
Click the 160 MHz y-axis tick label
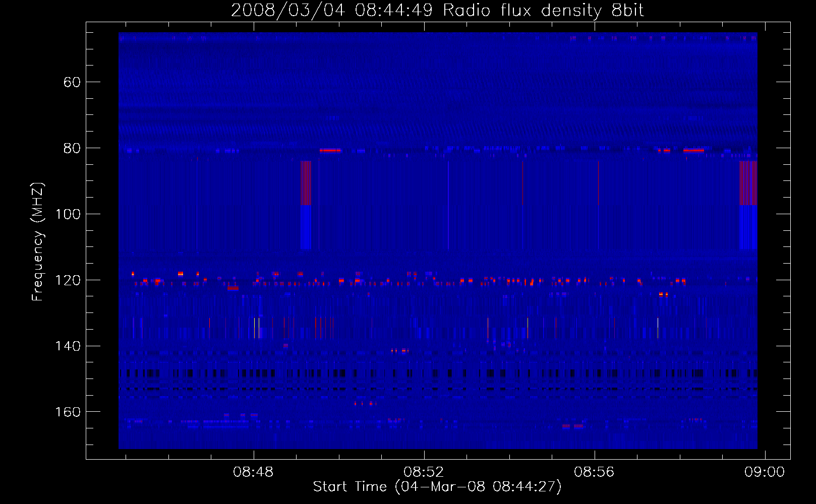click(68, 412)
